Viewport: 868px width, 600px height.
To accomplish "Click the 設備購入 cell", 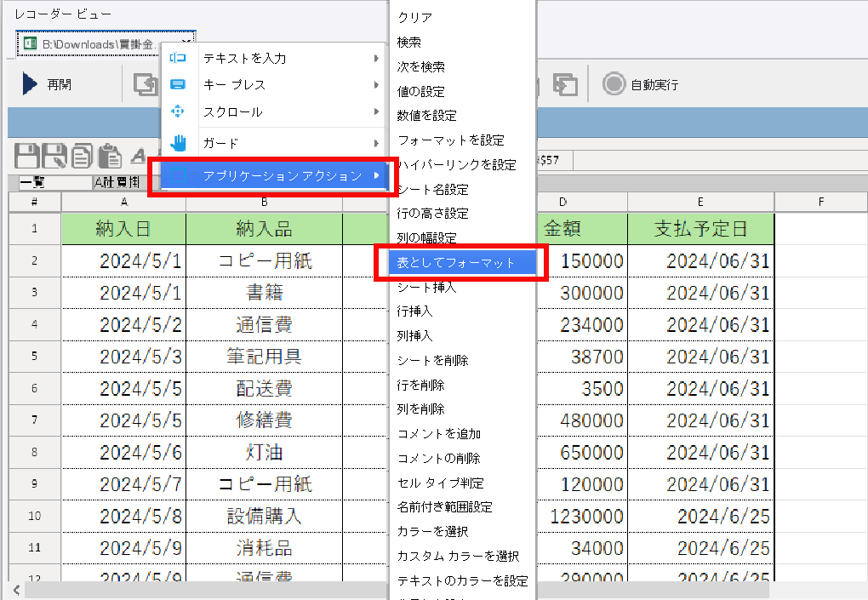I will 264,516.
